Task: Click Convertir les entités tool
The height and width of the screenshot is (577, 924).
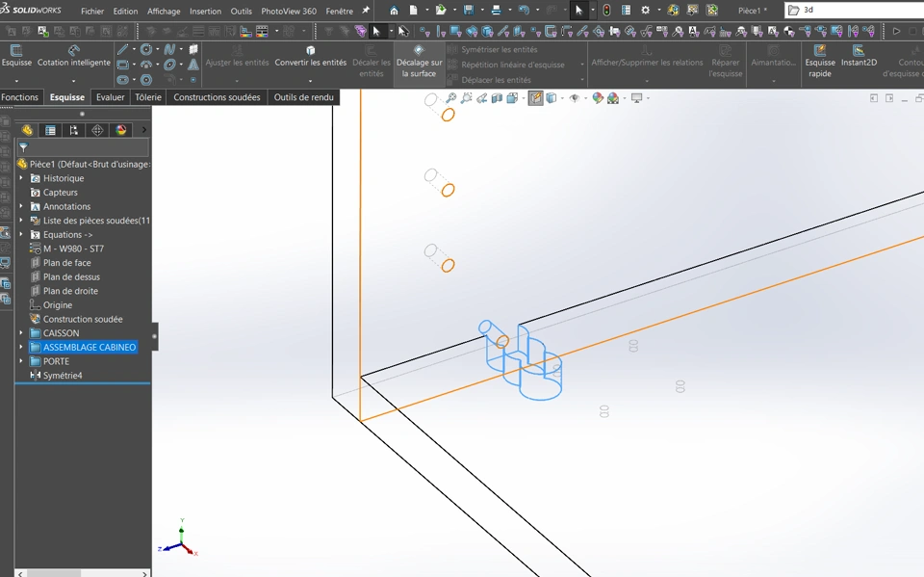Action: click(x=311, y=57)
